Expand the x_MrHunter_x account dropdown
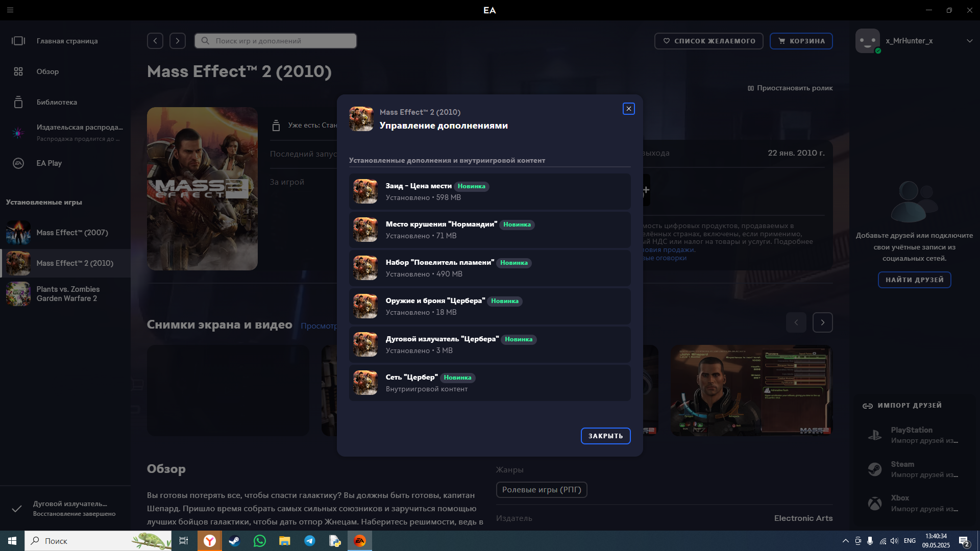 969,41
